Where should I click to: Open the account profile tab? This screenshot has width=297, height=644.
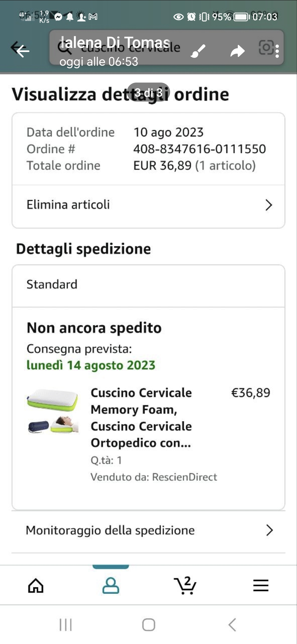coord(111,585)
